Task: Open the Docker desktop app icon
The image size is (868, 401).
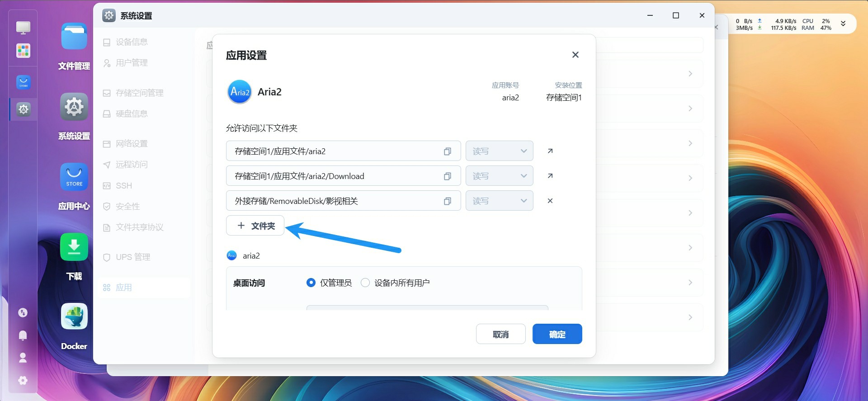Action: click(x=74, y=317)
